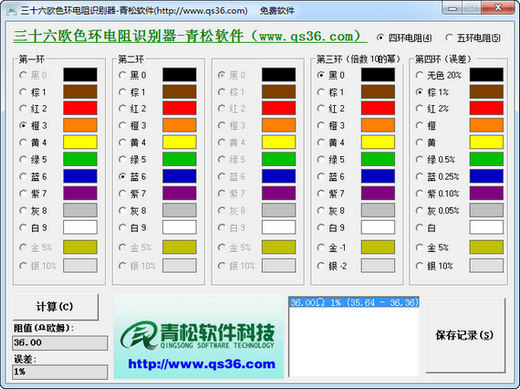This screenshot has width=520, height=389.
Task: Select 金 5% tolerance in fourth ring
Action: click(432, 248)
